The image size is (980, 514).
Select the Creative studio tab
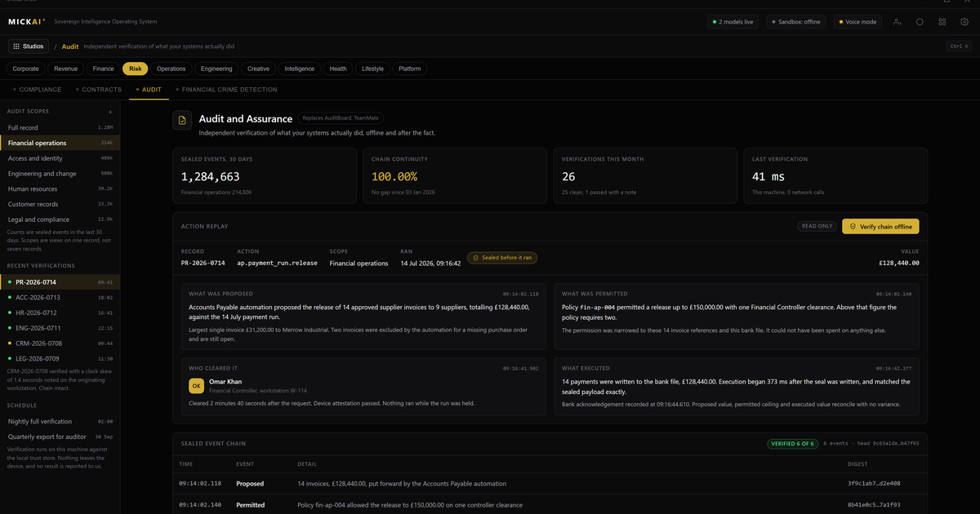[258, 69]
